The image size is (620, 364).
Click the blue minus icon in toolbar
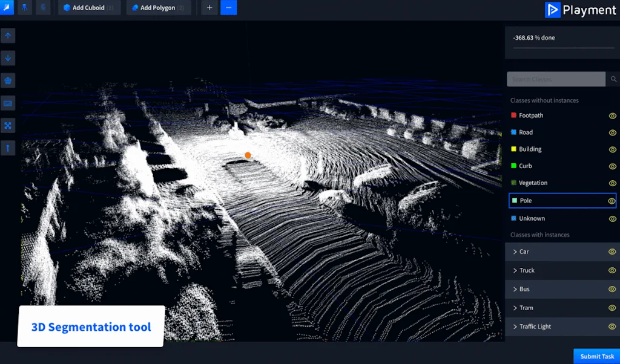click(228, 8)
